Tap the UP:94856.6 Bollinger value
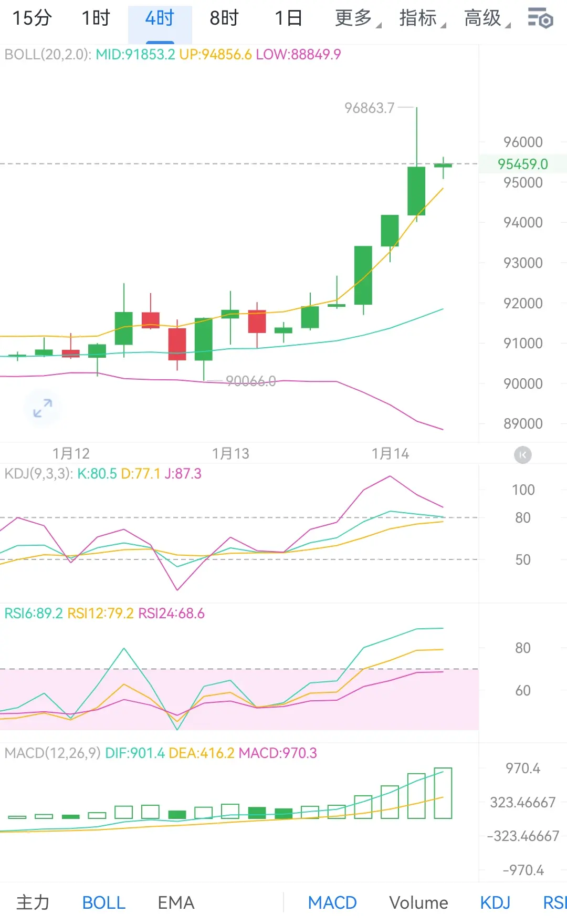The width and height of the screenshot is (567, 924). click(215, 55)
